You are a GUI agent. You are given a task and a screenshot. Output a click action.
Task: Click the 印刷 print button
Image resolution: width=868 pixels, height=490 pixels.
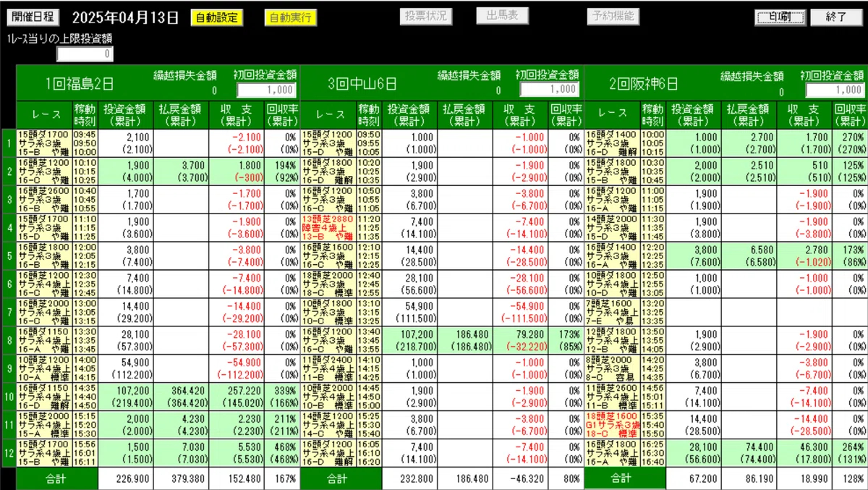point(780,15)
